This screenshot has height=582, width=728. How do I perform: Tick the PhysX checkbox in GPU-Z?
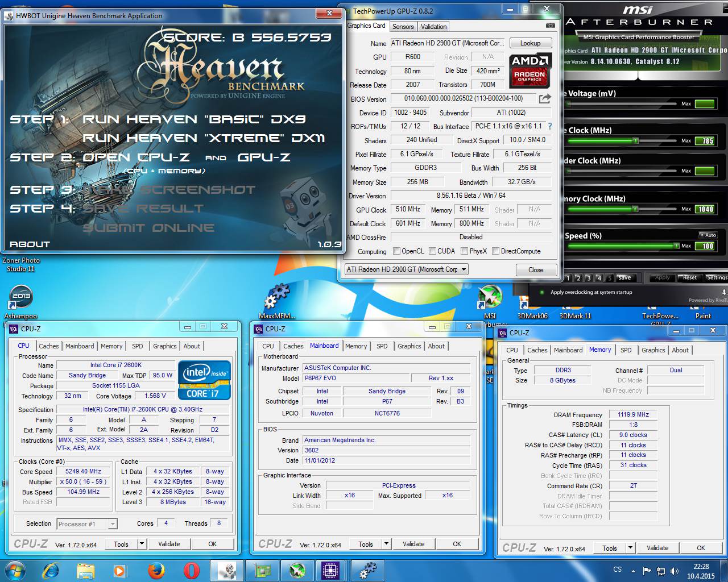tap(464, 251)
